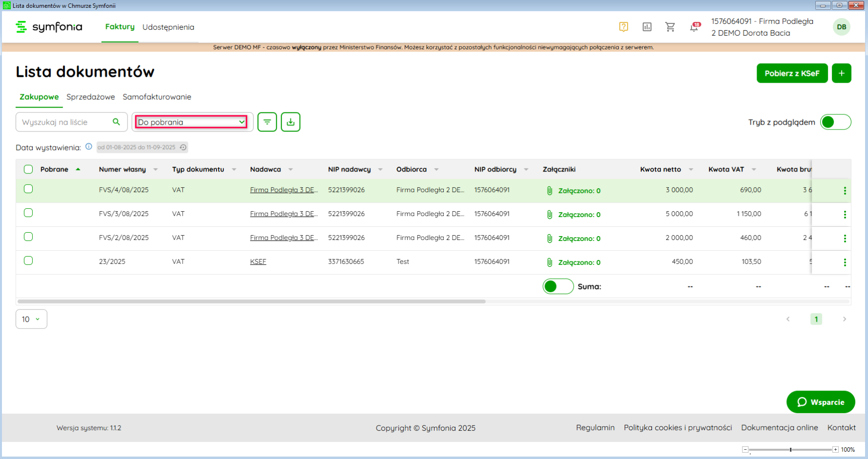The width and height of the screenshot is (868, 459).
Task: Reset the issue date range filter icon
Action: click(183, 147)
